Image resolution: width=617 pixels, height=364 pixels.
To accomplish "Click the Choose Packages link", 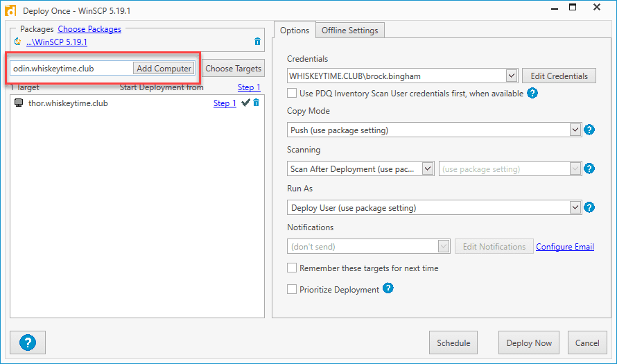I will (x=89, y=29).
